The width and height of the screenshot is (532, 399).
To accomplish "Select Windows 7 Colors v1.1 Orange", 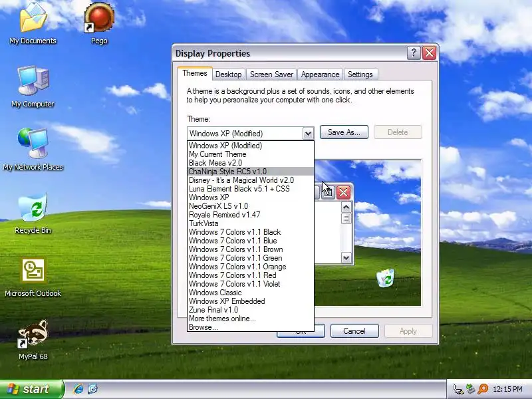I will pyautogui.click(x=251, y=267).
